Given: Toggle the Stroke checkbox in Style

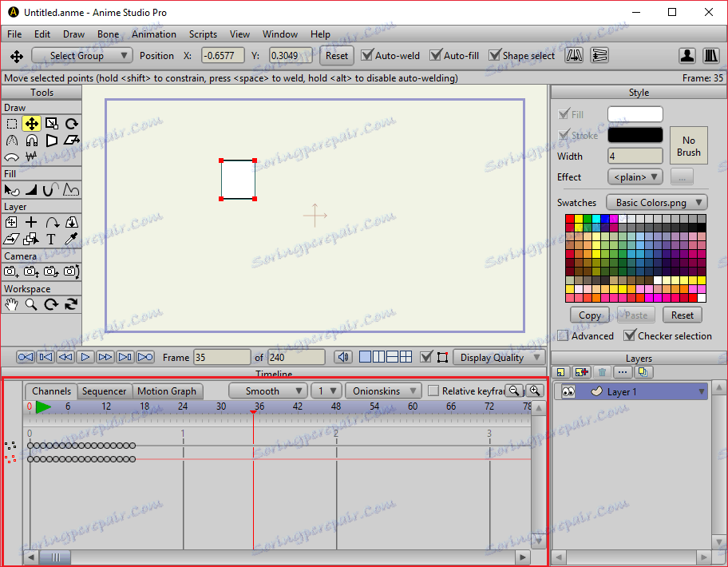Looking at the screenshot, I should click(564, 135).
